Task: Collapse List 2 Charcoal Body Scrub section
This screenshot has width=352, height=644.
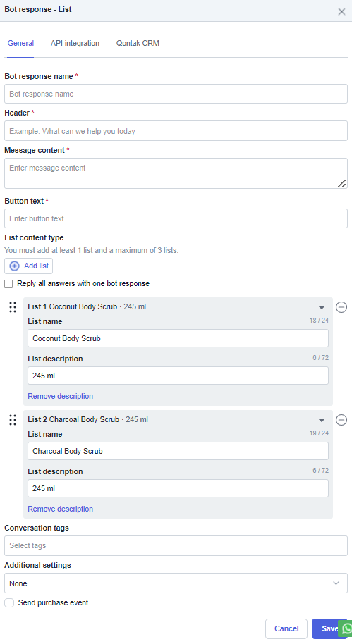Action: 322,420
